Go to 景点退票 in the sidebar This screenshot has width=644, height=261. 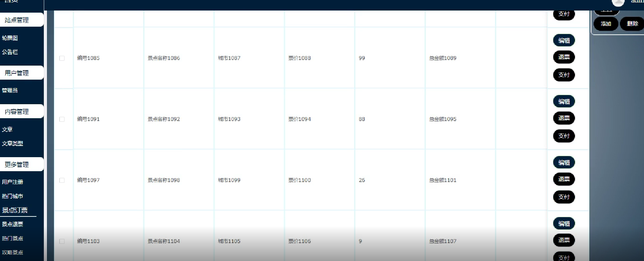pos(12,224)
